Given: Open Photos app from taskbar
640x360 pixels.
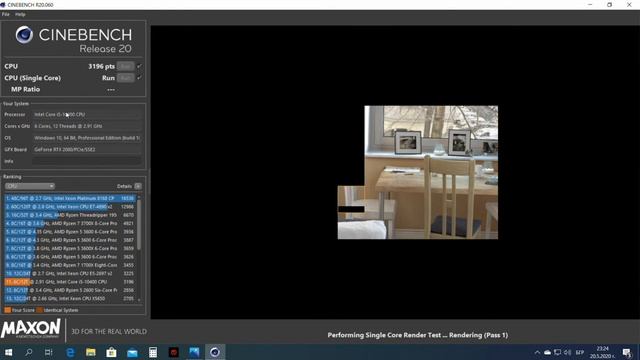Looking at the screenshot, I should point(194,352).
